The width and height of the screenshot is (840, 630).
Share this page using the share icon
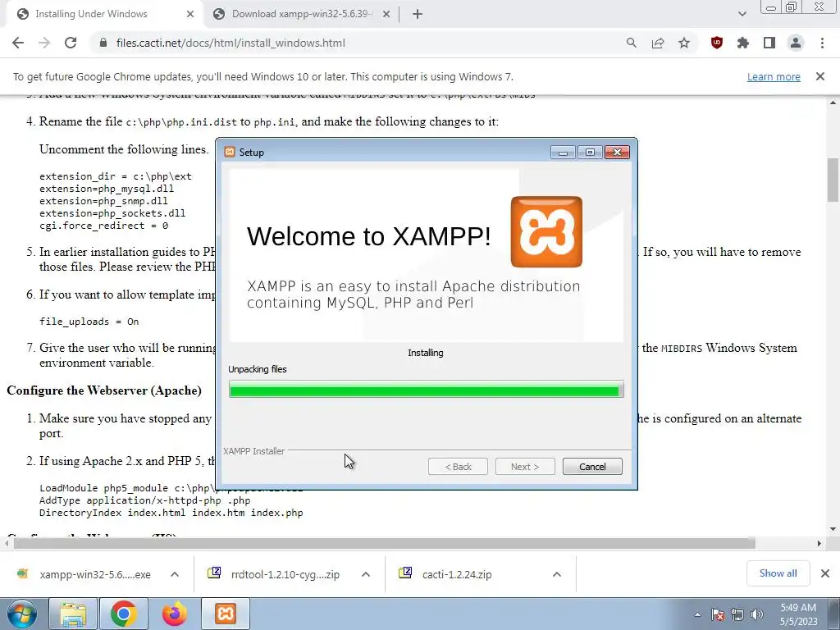(658, 43)
